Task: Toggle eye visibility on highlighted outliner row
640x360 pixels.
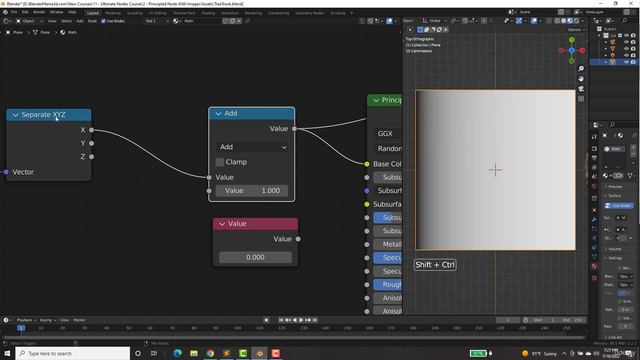Action: coord(626,62)
